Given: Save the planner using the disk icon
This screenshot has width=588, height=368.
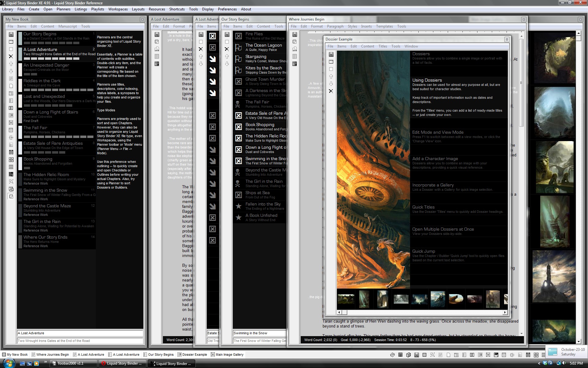Looking at the screenshot, I should point(11,34).
